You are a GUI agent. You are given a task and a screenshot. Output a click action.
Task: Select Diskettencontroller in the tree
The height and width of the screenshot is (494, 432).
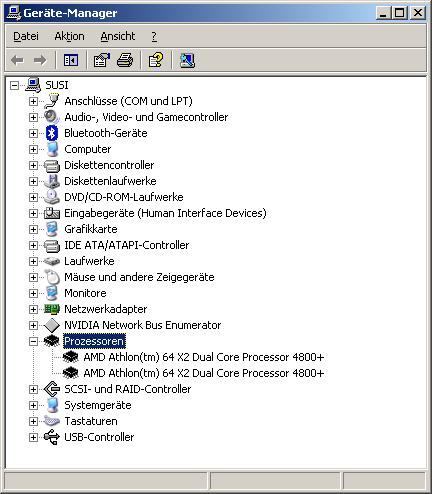tap(109, 165)
